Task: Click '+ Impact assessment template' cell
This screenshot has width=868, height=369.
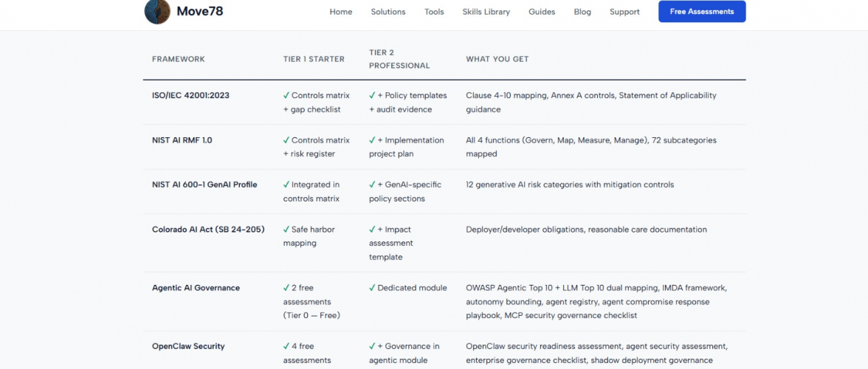Action: coord(391,243)
